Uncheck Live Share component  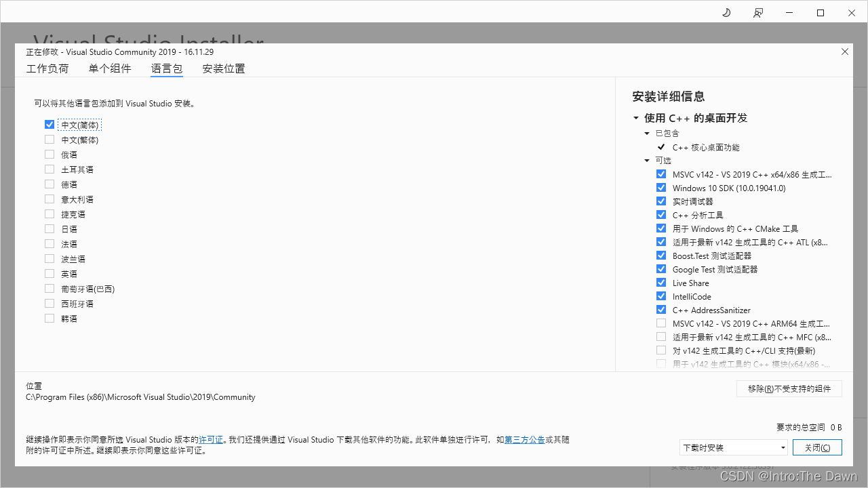(x=661, y=283)
